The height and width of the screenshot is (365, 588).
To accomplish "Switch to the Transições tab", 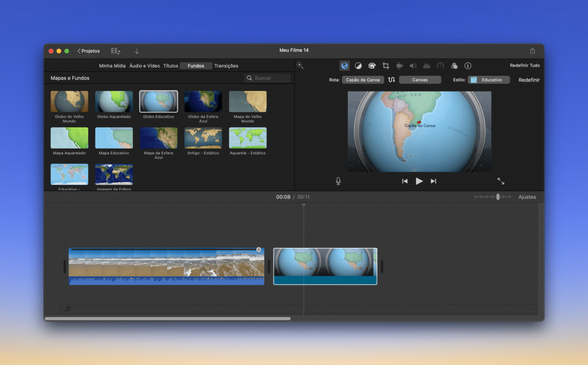I will [x=226, y=65].
